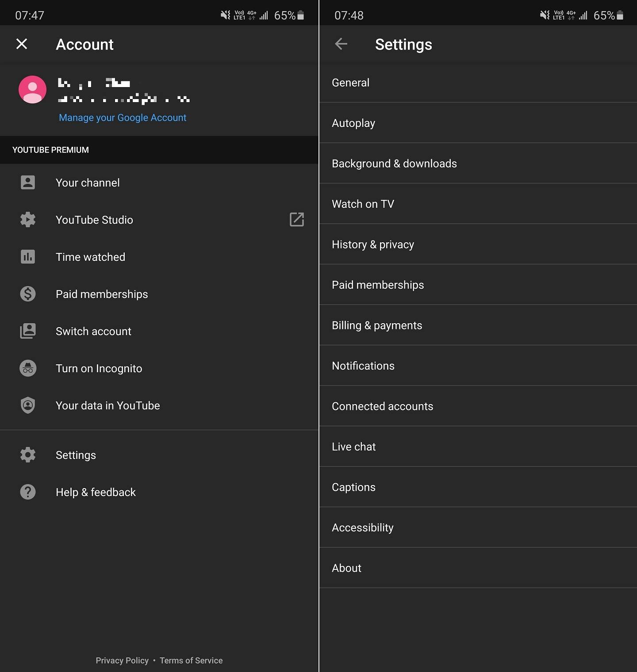Tap the YouTube Studio gear-play icon
The height and width of the screenshot is (672, 637).
[x=28, y=219]
